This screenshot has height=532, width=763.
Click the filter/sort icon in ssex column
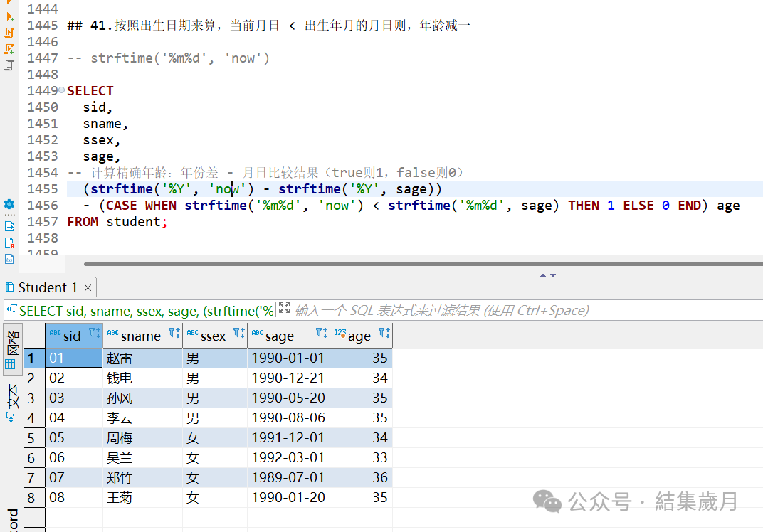tap(239, 333)
